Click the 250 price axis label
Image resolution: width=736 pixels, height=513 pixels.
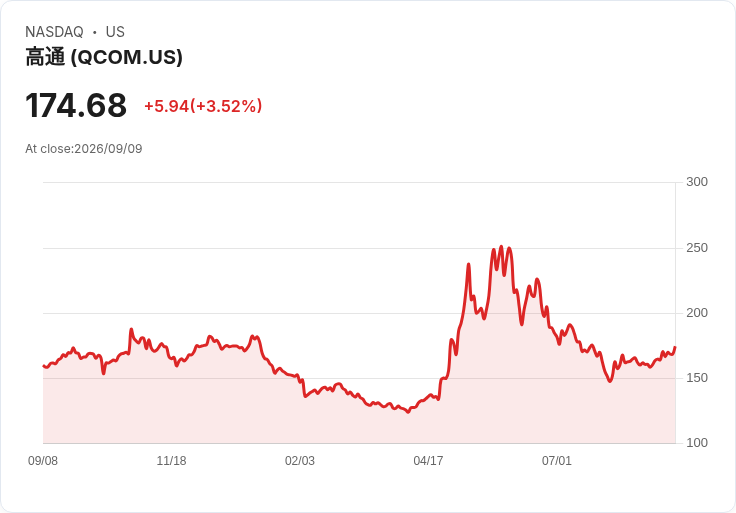tap(697, 248)
